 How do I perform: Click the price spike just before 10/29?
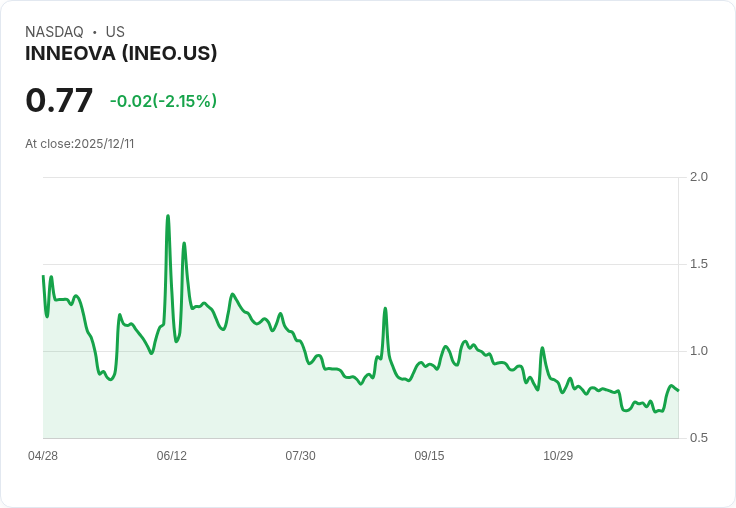542,348
